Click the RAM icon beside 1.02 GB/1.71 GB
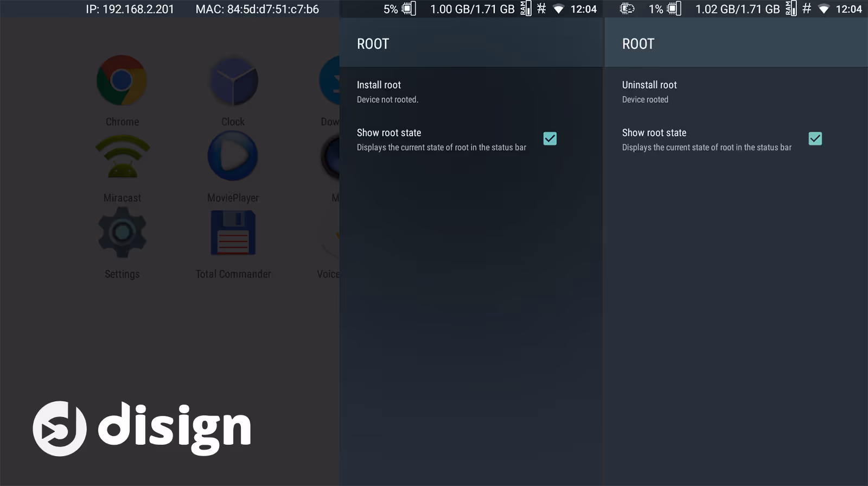 [x=791, y=9]
